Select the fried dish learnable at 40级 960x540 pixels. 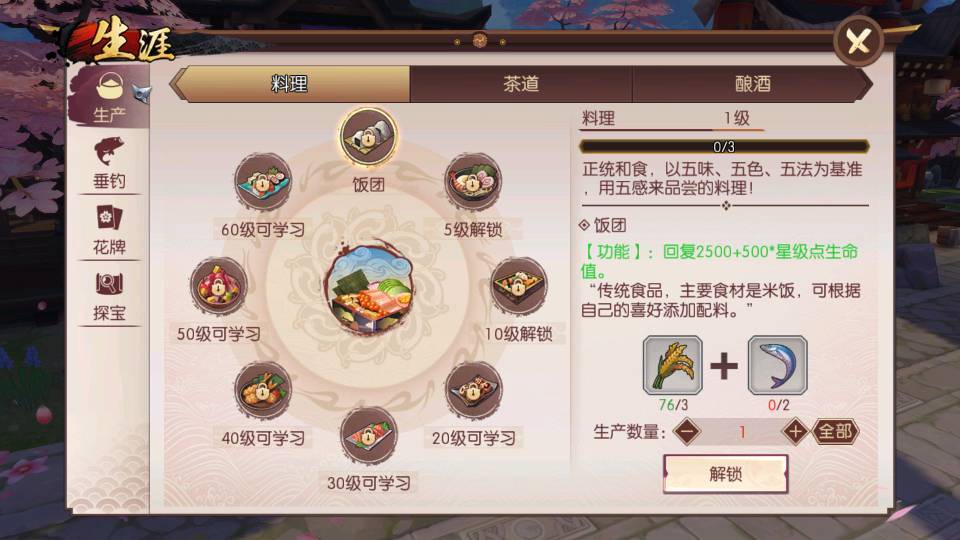coord(263,390)
